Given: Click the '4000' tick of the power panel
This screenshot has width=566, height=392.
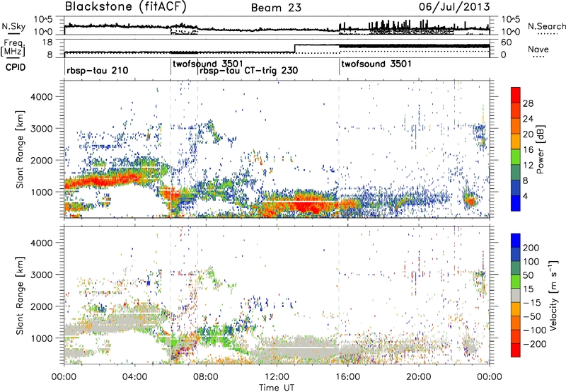Looking at the screenshot, I should point(42,97).
